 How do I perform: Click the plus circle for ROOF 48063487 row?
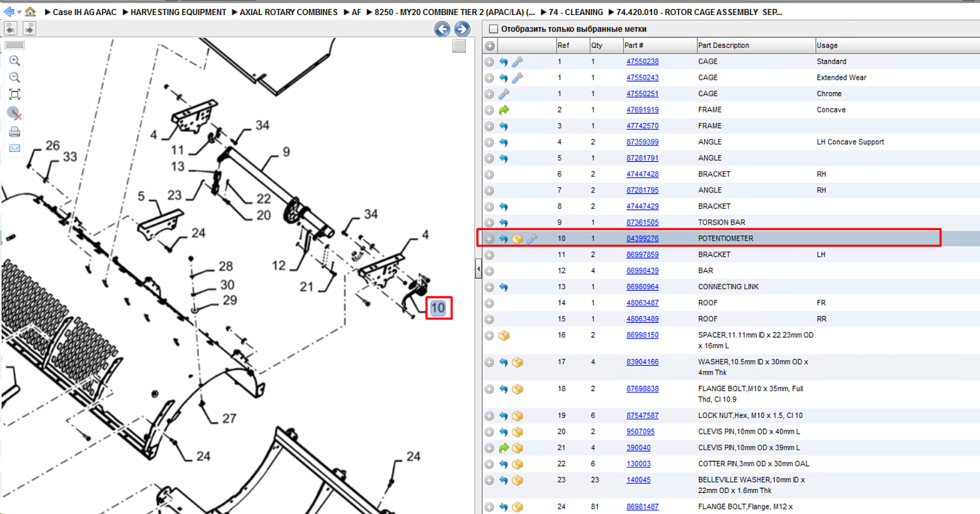pyautogui.click(x=489, y=303)
